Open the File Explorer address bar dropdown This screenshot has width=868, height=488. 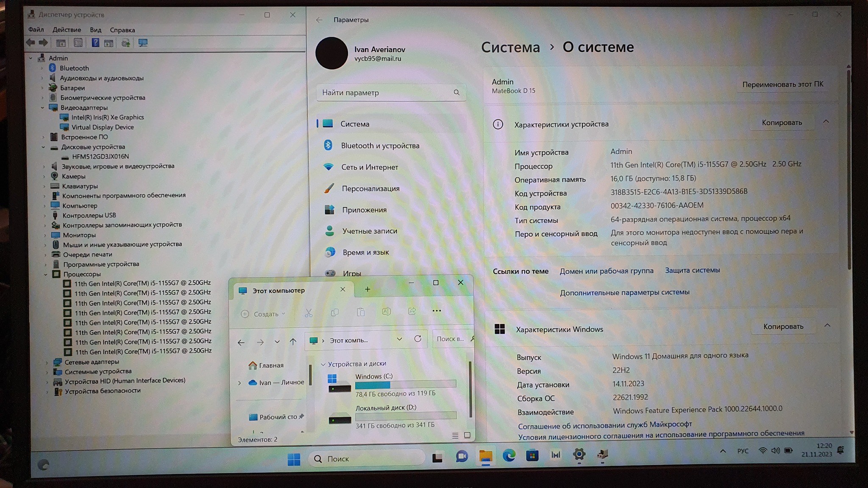tap(399, 339)
